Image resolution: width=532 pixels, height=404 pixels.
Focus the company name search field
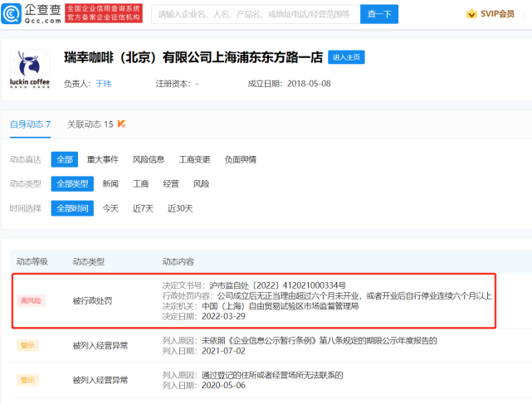click(x=256, y=14)
